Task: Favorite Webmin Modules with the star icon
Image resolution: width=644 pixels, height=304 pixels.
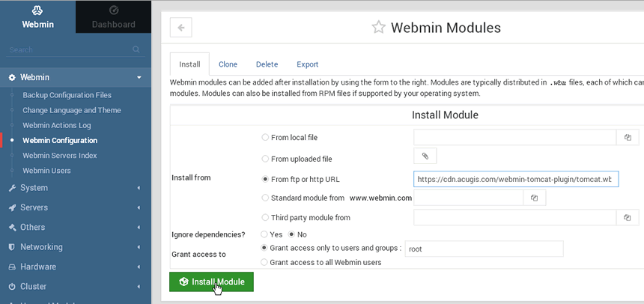Action: point(378,28)
